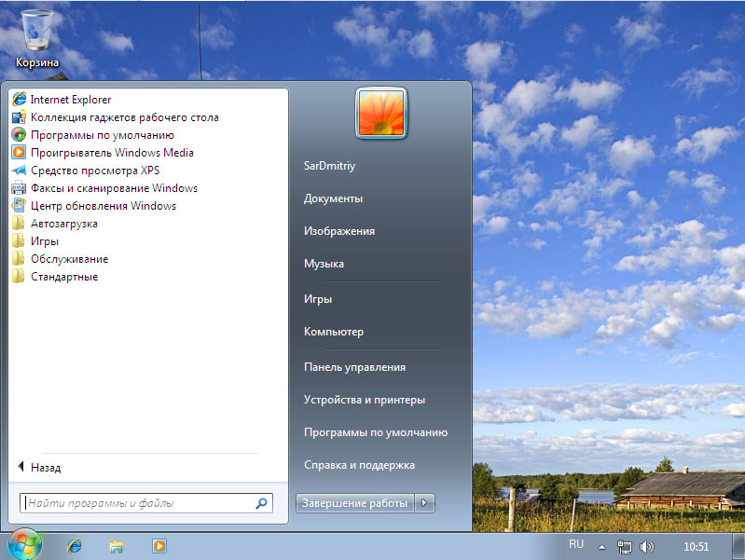Start Средство просмотра XPS
Screen dimensions: 745x560
[95, 171]
